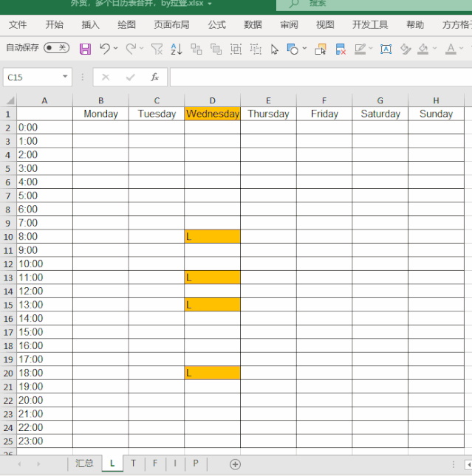Switch to the 页面布局 ribbon tab

pos(171,24)
